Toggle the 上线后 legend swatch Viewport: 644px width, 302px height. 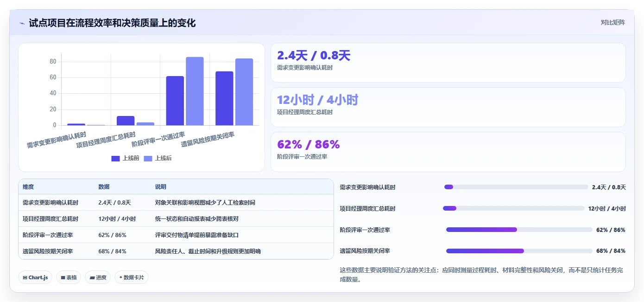148,158
